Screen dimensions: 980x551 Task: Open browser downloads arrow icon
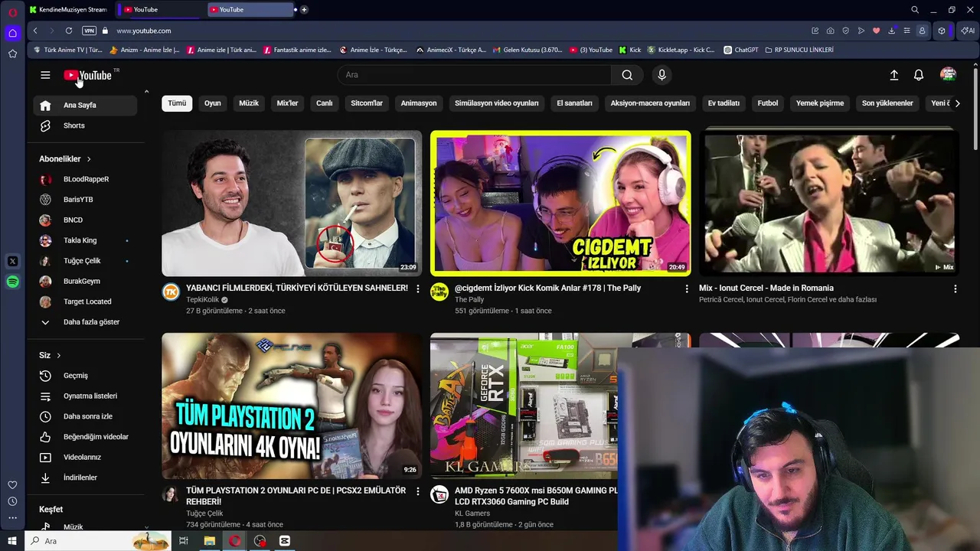(x=891, y=31)
